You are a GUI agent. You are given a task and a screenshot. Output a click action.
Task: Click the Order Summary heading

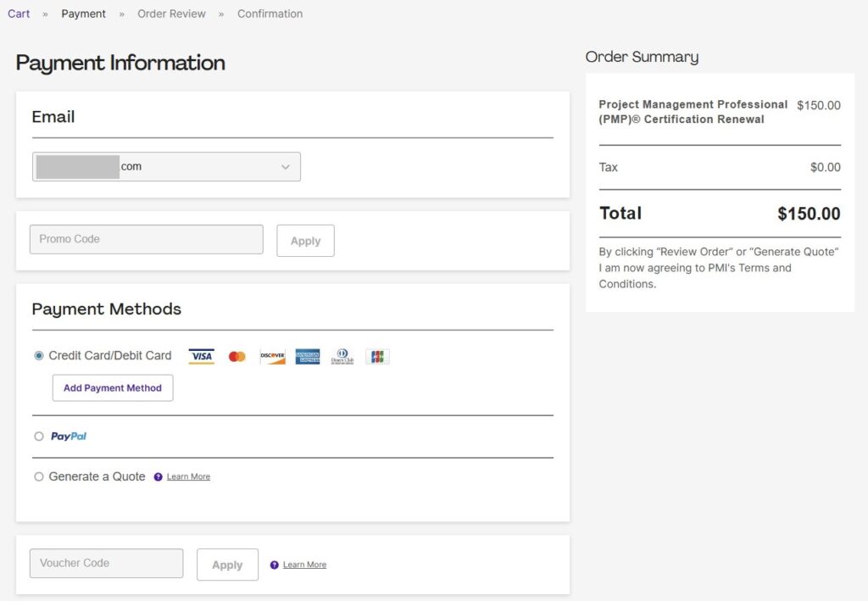(643, 57)
